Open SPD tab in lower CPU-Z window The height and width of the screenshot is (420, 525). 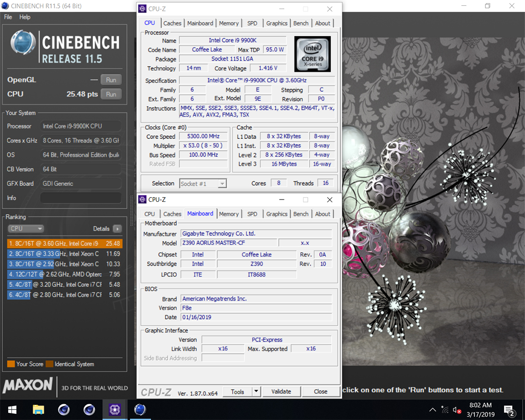coord(252,214)
